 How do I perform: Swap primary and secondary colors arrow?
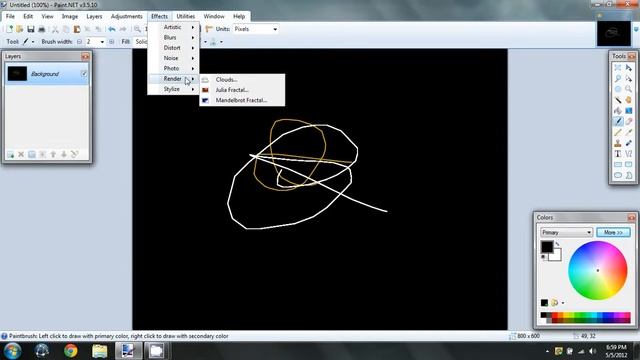557,244
